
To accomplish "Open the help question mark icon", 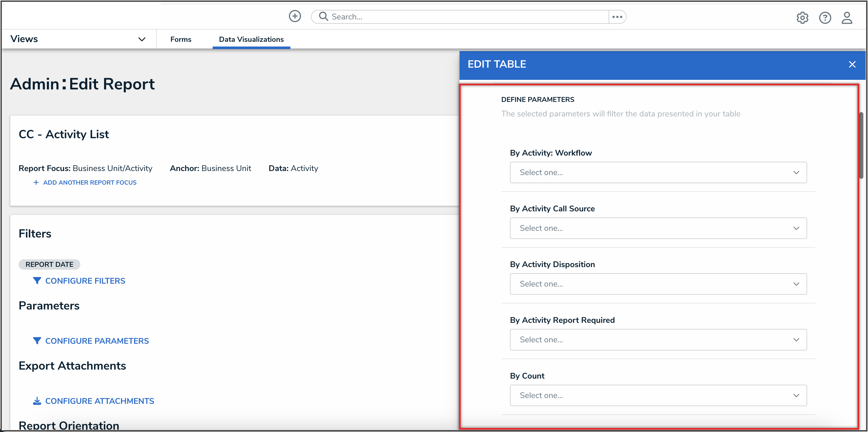I will coord(824,18).
